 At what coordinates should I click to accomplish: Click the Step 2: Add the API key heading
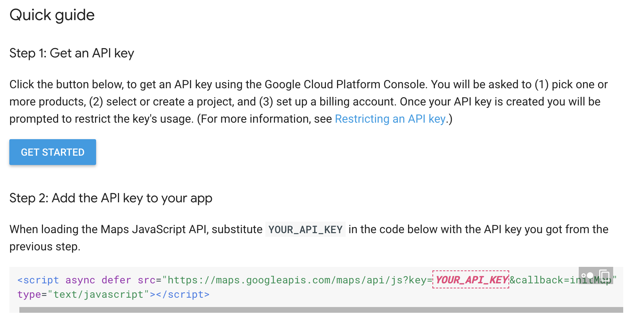click(111, 198)
